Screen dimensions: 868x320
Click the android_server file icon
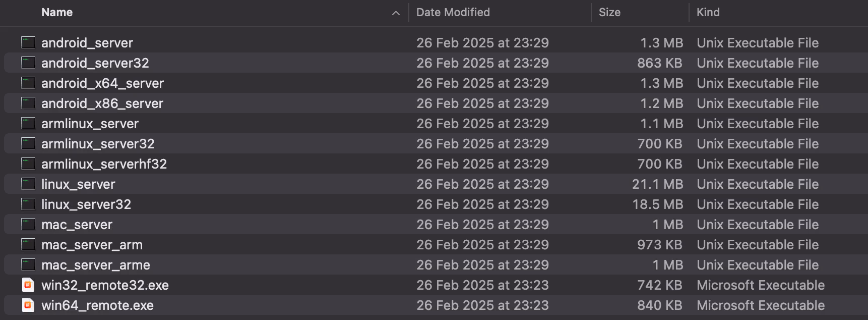point(28,42)
